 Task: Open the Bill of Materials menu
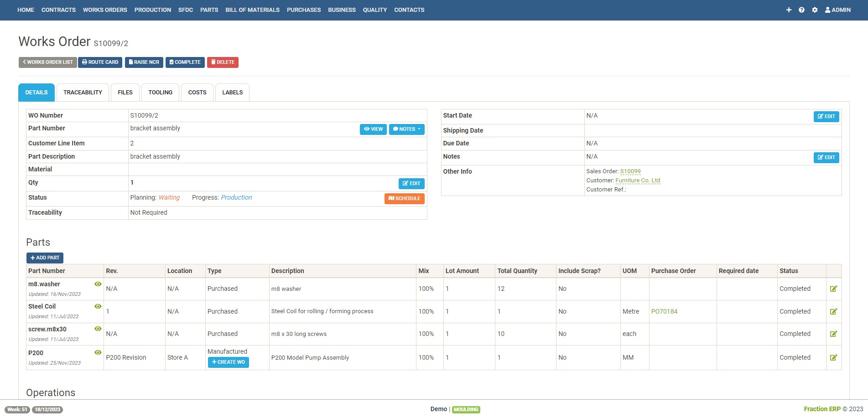[x=252, y=10]
